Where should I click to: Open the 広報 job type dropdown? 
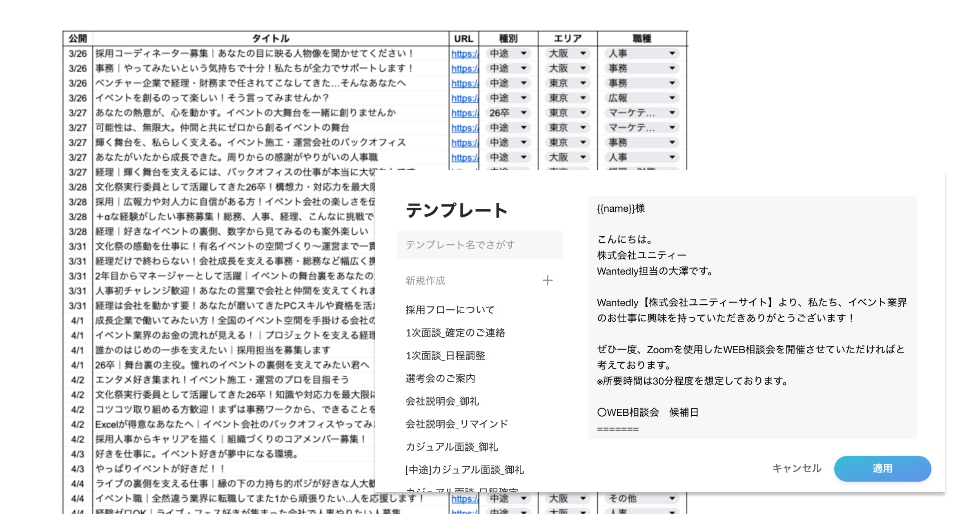coord(641,98)
